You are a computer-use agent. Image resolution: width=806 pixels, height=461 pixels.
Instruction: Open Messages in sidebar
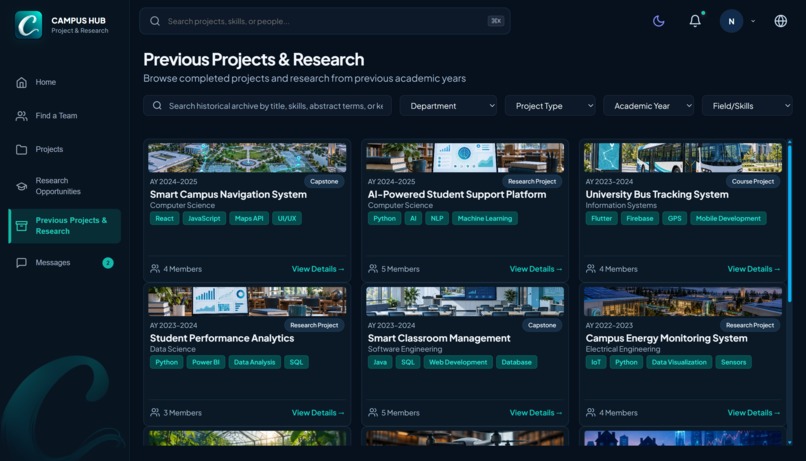point(64,263)
